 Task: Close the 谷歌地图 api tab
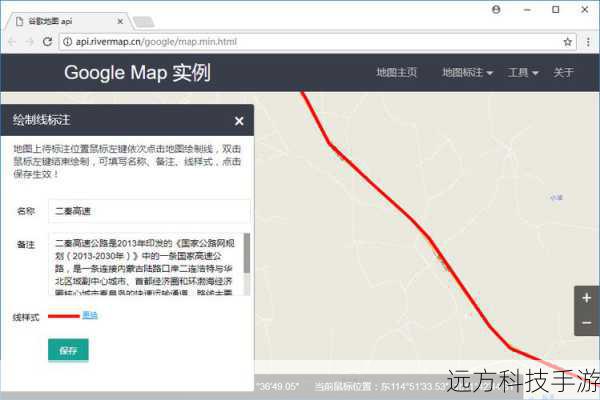click(x=120, y=21)
